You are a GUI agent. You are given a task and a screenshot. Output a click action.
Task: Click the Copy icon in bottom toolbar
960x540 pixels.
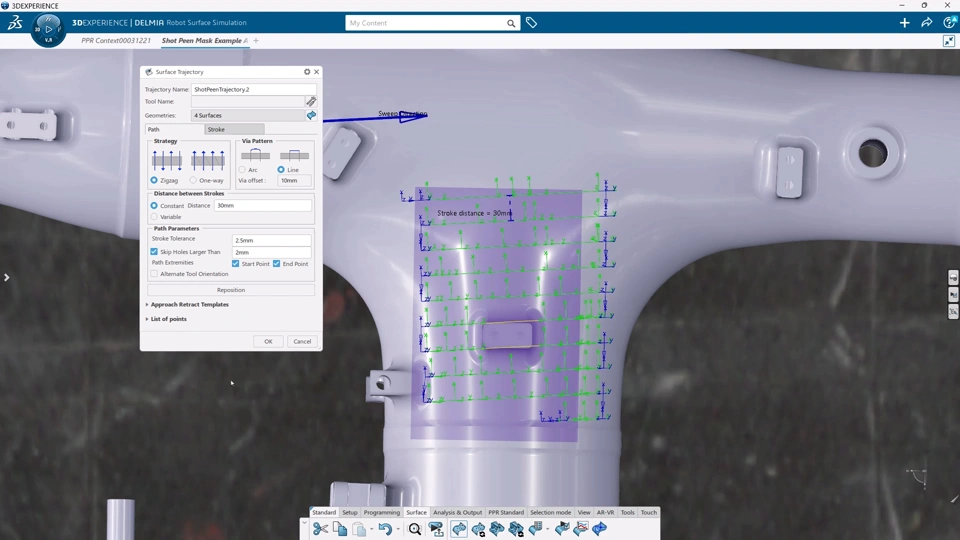(x=340, y=528)
